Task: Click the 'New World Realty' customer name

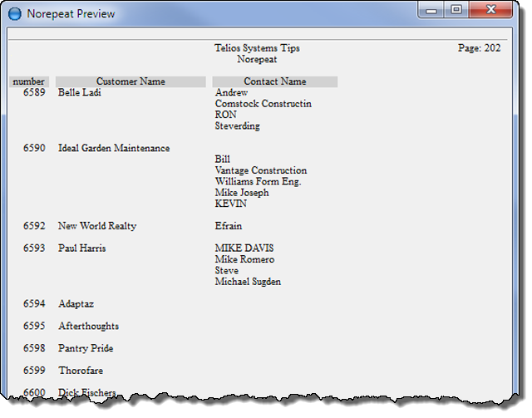Action: click(97, 226)
